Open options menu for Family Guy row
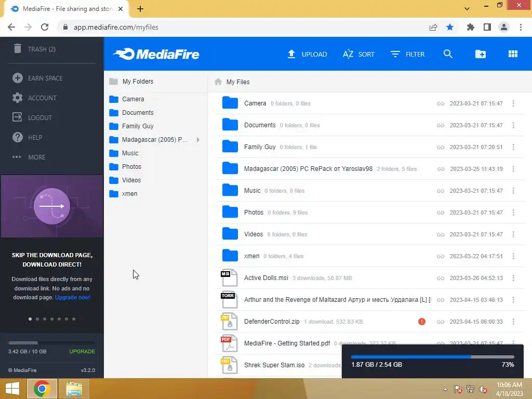The width and height of the screenshot is (532, 399). click(513, 147)
